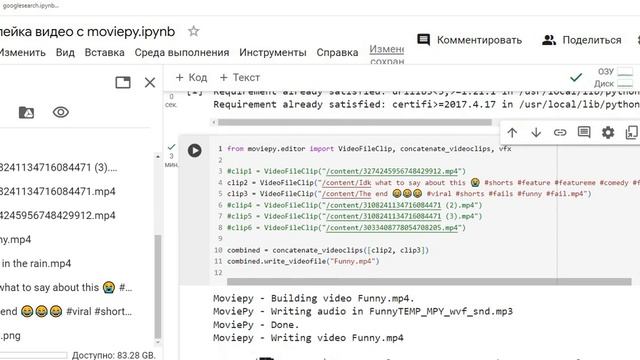The height and width of the screenshot is (360, 640).
Task: Click the commented #clip5 code line
Action: coord(355,216)
